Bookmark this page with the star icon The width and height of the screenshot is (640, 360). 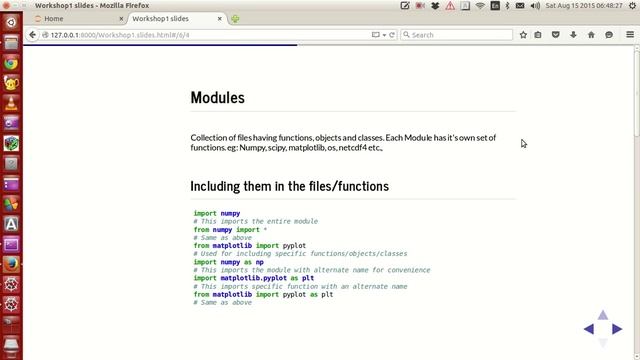pyautogui.click(x=523, y=35)
